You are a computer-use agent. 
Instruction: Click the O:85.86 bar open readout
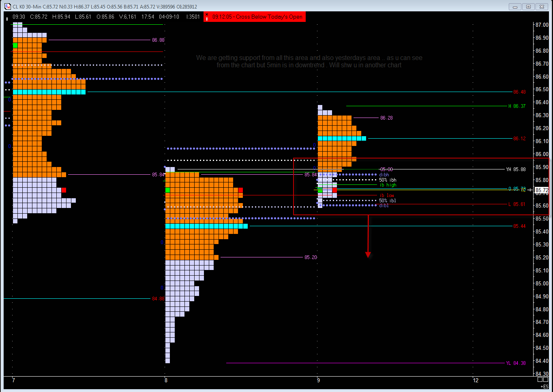105,17
